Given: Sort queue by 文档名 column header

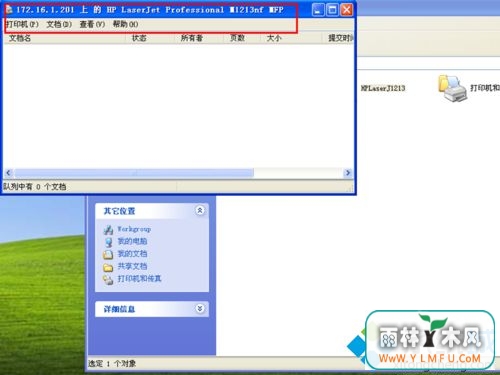Looking at the screenshot, I should tap(64, 38).
